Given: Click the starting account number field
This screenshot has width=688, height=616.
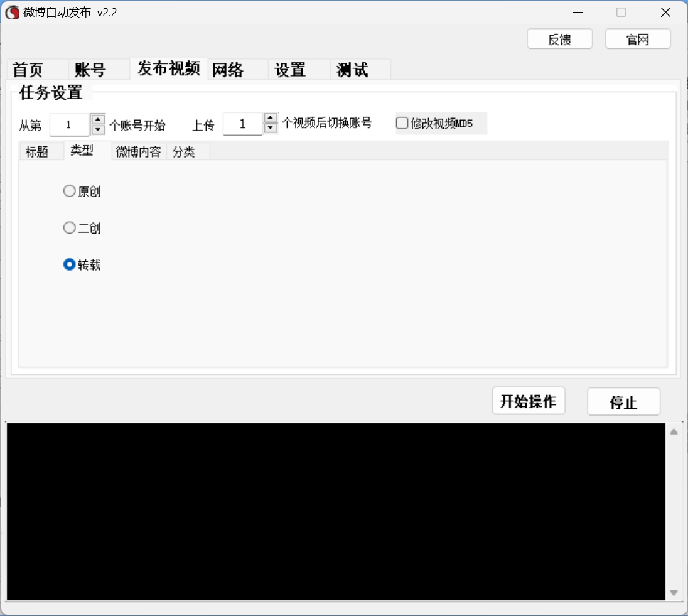Looking at the screenshot, I should tap(70, 125).
